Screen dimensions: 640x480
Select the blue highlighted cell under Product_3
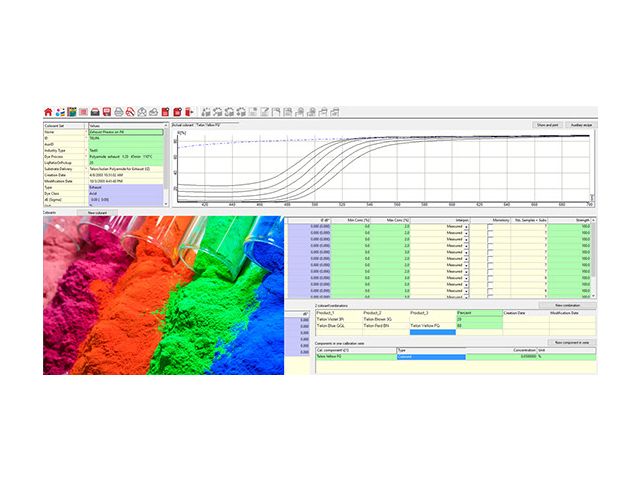[431, 333]
